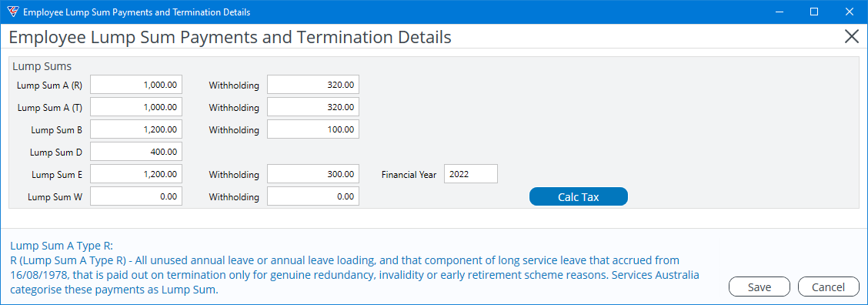868x305 pixels.
Task: Change the Financial Year field value
Action: coord(471,173)
